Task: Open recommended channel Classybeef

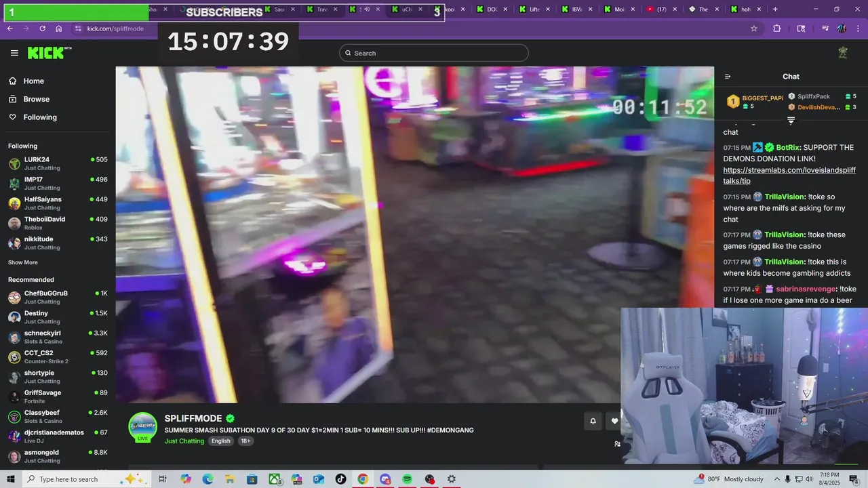Action: pyautogui.click(x=58, y=416)
